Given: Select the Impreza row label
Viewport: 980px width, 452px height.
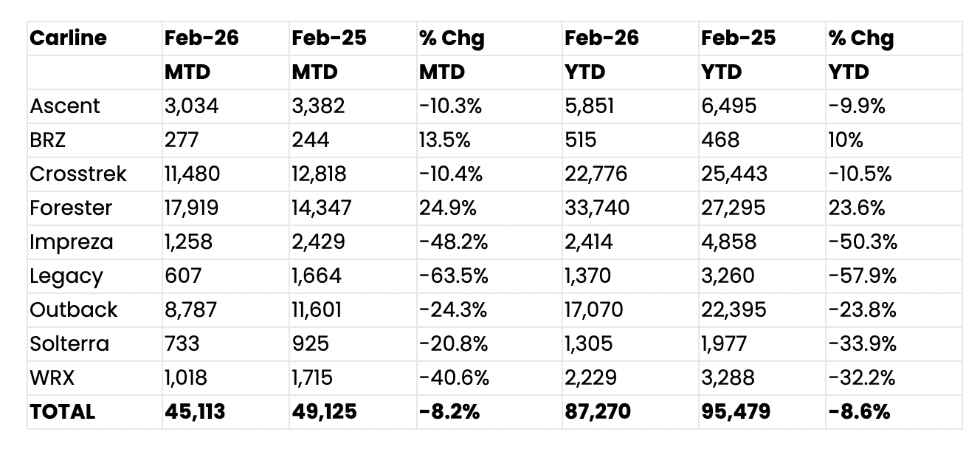Looking at the screenshot, I should point(72,242).
